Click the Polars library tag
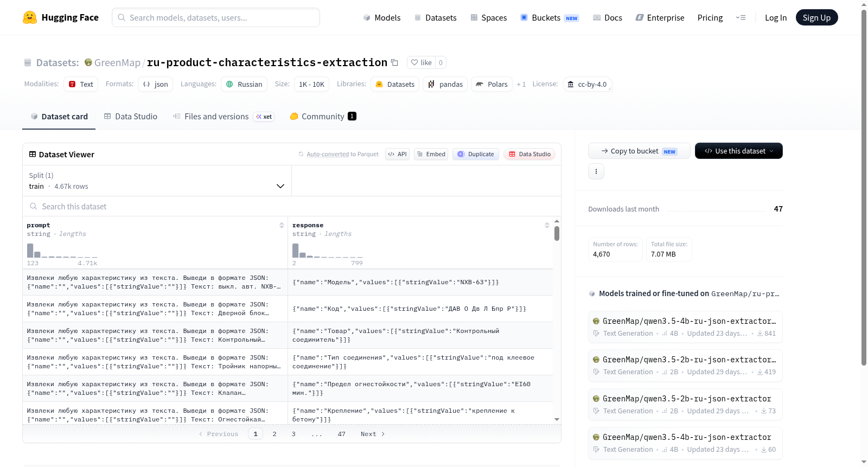 coord(492,84)
